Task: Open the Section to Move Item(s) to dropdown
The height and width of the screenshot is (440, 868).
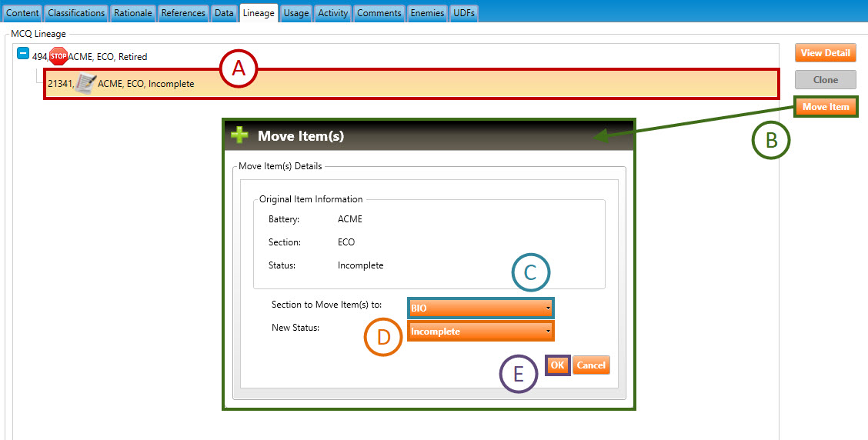Action: coord(480,308)
